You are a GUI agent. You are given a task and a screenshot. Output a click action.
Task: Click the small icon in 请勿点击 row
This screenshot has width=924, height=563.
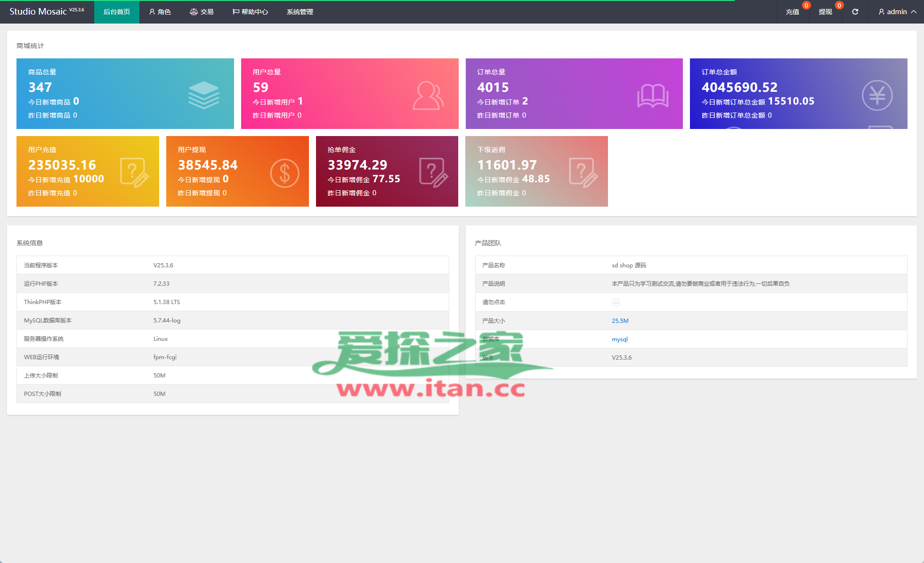(616, 303)
